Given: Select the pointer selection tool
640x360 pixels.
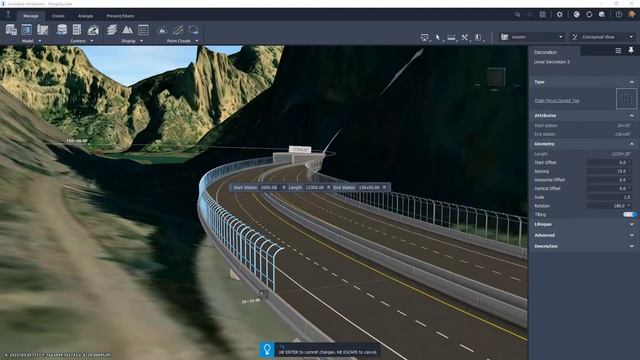Looking at the screenshot, I should (438, 38).
